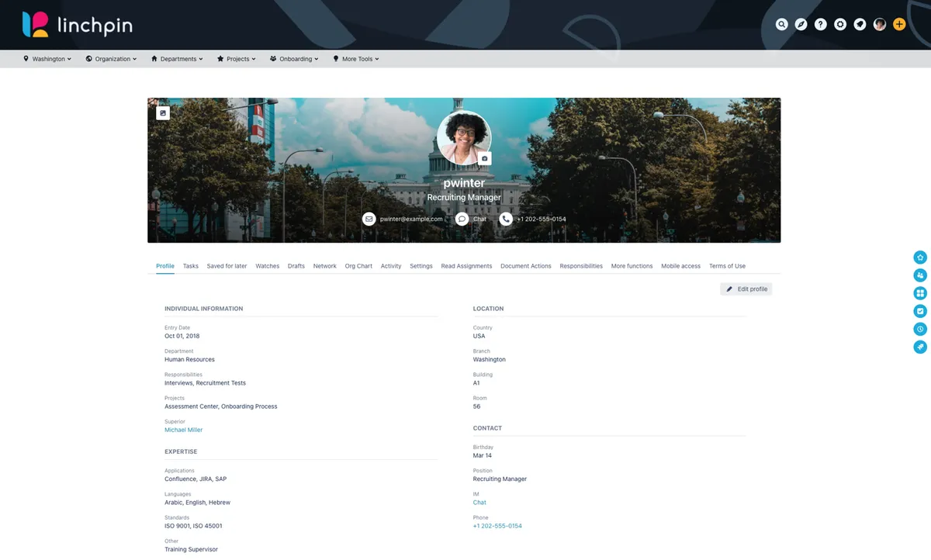This screenshot has width=931, height=560.
Task: Click the banner phone number text
Action: (x=542, y=219)
